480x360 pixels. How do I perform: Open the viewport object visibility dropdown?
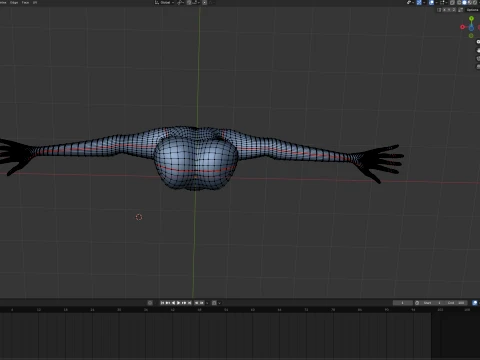click(x=410, y=3)
